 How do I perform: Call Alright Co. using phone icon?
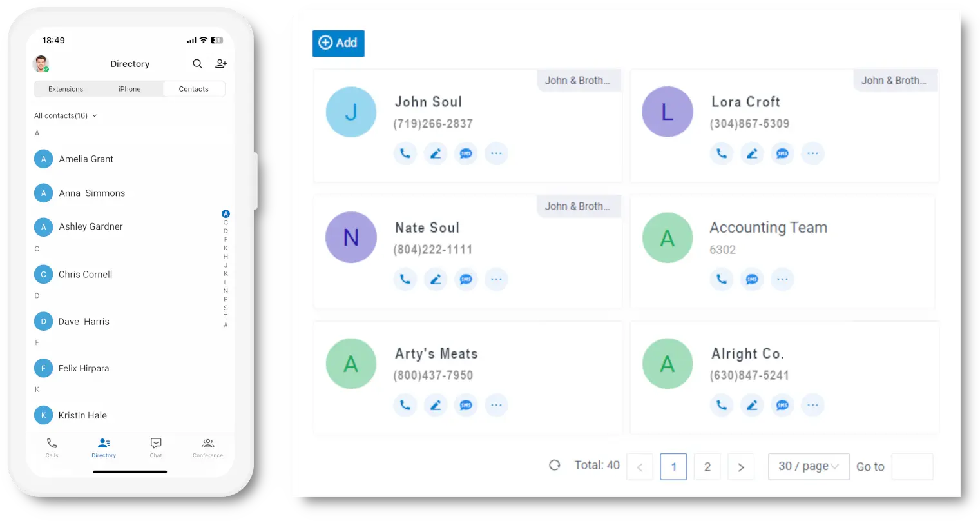tap(722, 405)
